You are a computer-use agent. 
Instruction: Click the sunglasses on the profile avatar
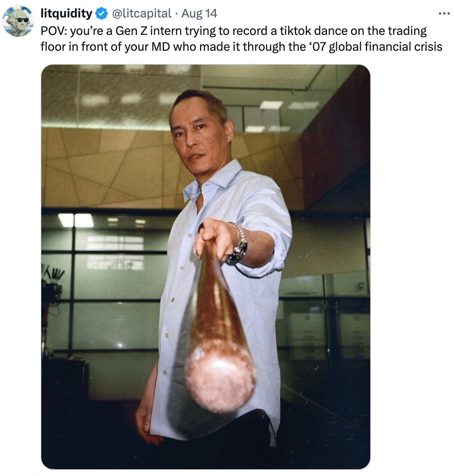(x=21, y=19)
